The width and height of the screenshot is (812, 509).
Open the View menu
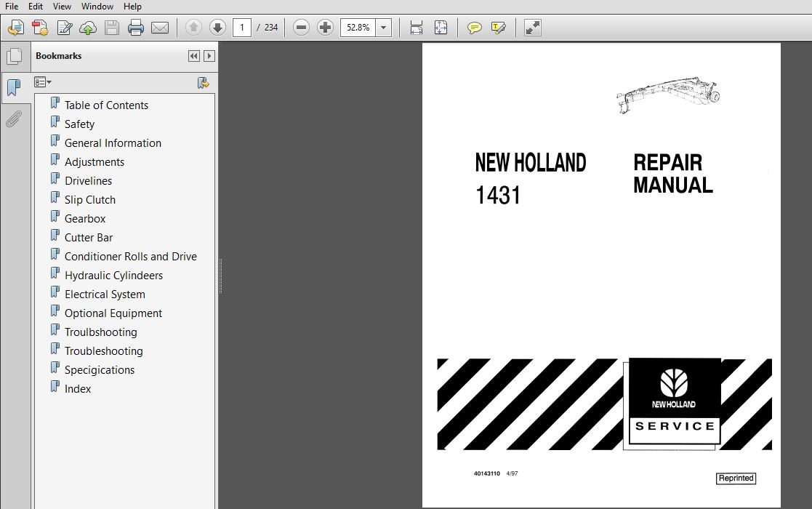pyautogui.click(x=62, y=7)
